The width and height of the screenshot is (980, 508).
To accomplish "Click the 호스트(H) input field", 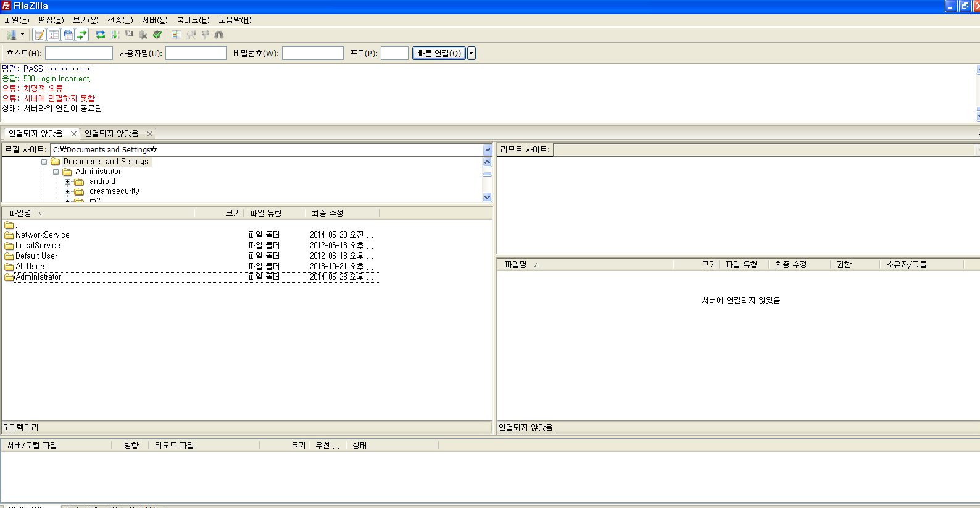I will tap(79, 53).
